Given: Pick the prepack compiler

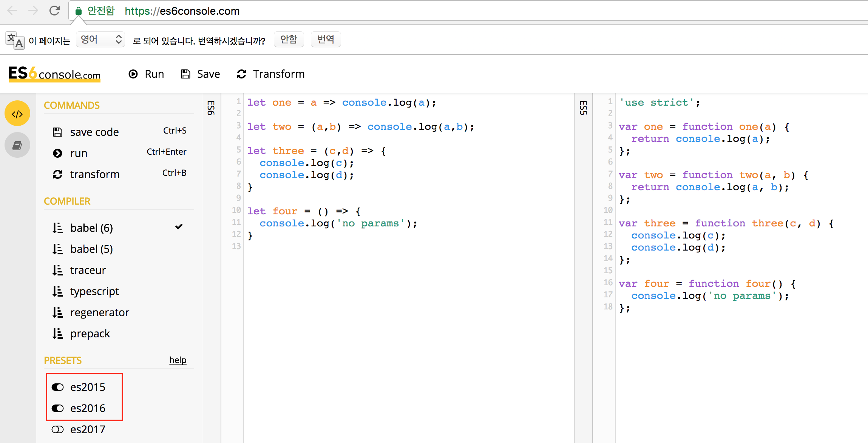Looking at the screenshot, I should 90,334.
